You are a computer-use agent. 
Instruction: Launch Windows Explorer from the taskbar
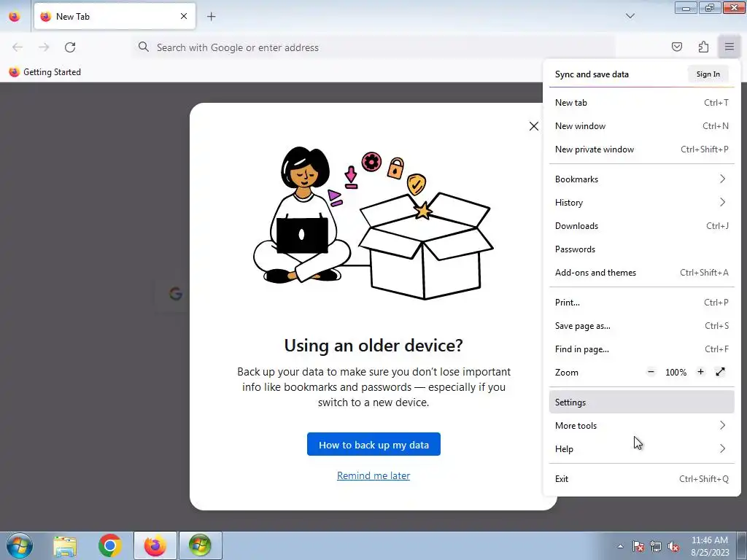click(x=65, y=545)
